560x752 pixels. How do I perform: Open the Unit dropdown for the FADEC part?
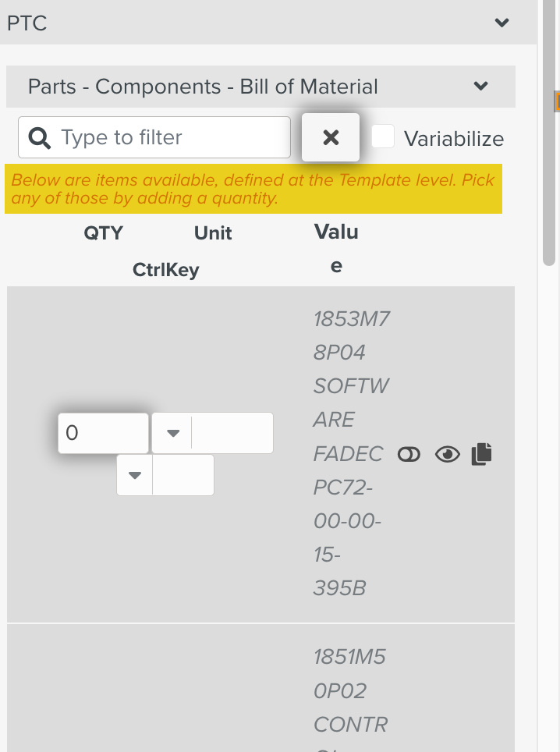point(172,433)
